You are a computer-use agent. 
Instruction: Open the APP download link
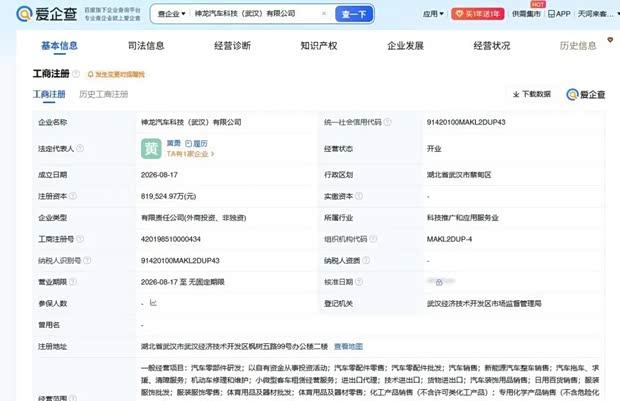(x=559, y=14)
